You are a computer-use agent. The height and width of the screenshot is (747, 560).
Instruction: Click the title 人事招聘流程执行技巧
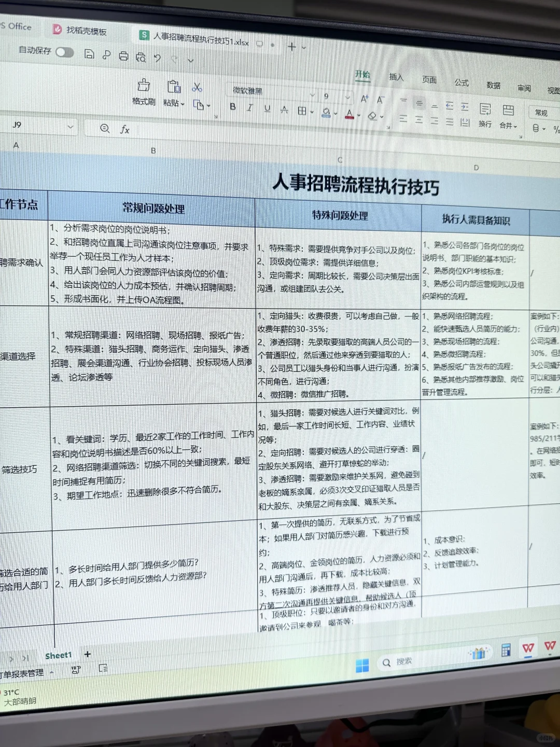[x=356, y=184]
